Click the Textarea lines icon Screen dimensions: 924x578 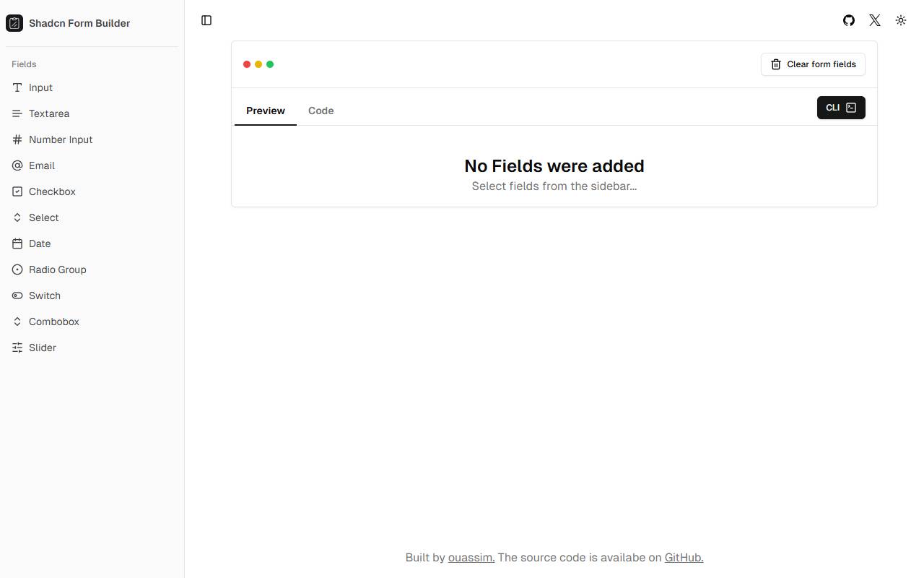17,113
